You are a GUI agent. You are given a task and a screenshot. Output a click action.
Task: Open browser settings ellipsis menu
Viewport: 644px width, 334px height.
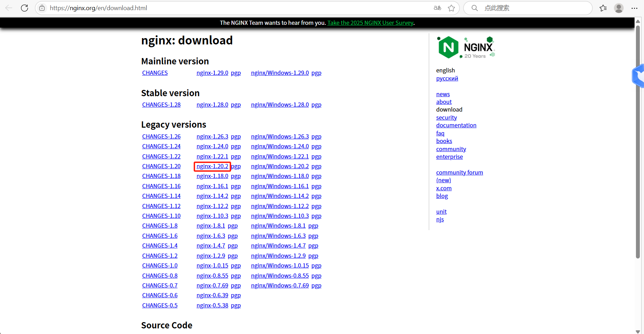pyautogui.click(x=635, y=8)
